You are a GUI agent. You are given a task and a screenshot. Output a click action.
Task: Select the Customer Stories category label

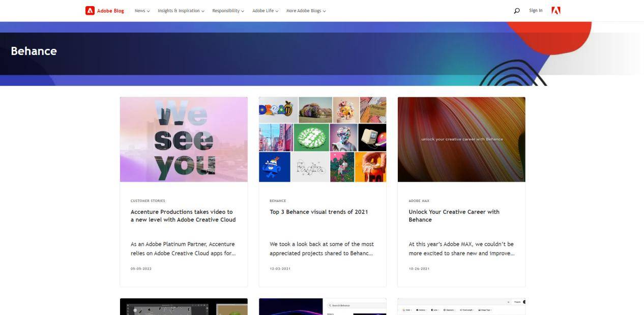[x=148, y=201]
